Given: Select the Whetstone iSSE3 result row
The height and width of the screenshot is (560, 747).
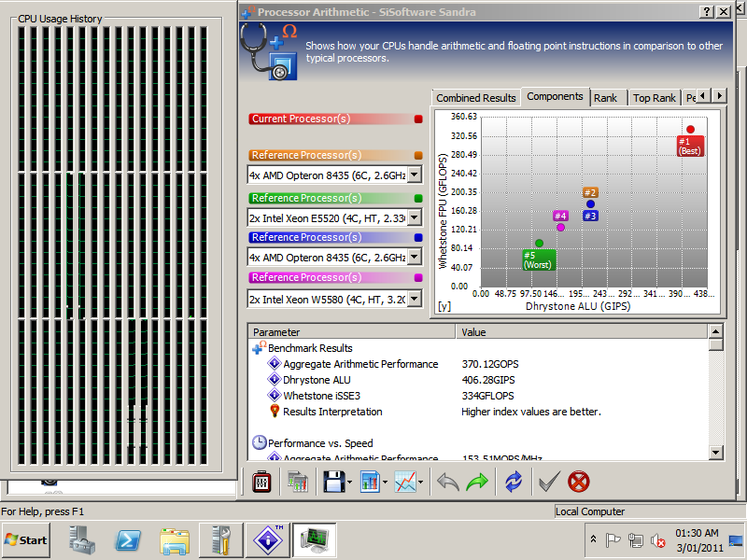Looking at the screenshot, I should click(321, 396).
